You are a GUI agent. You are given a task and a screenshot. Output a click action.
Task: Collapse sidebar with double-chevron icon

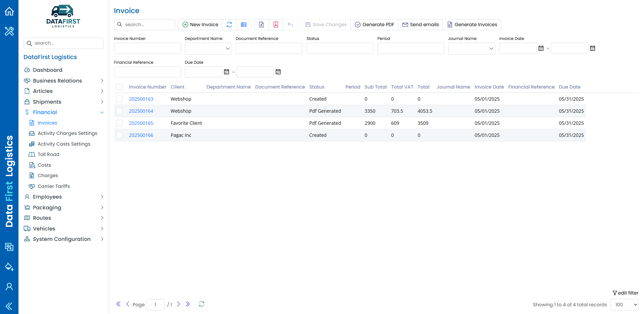[9, 306]
